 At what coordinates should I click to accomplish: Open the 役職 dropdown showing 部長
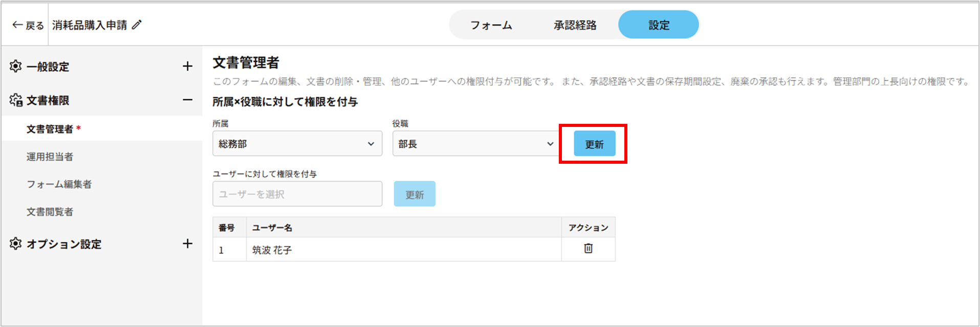(x=475, y=144)
